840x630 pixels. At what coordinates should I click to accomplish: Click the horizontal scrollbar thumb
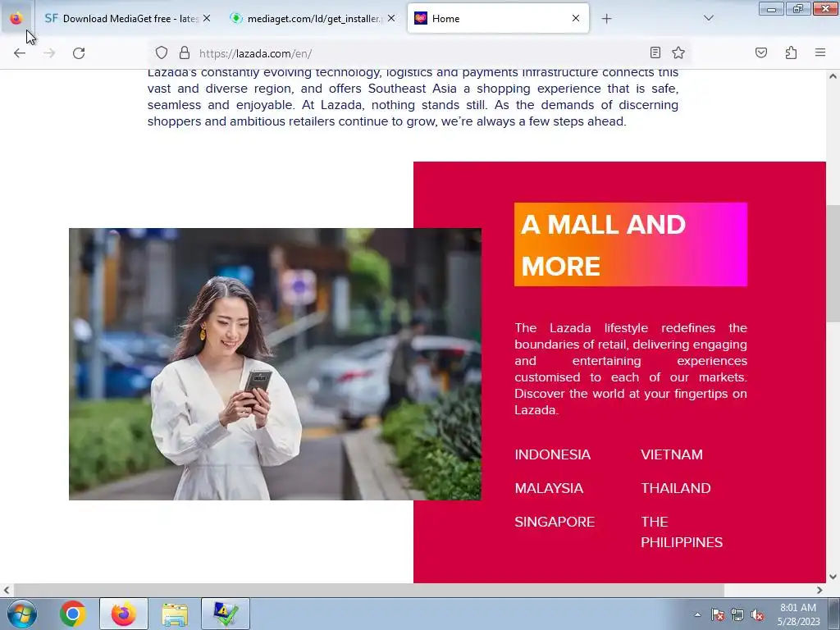[369, 590]
